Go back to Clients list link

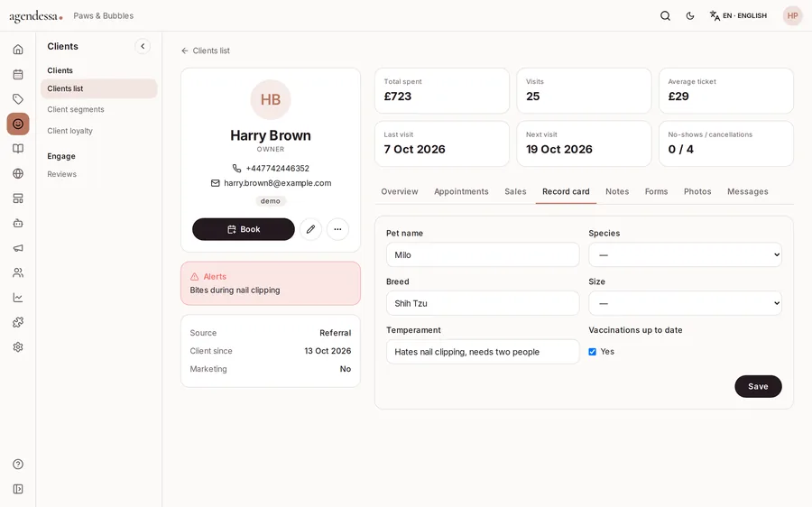coord(206,51)
